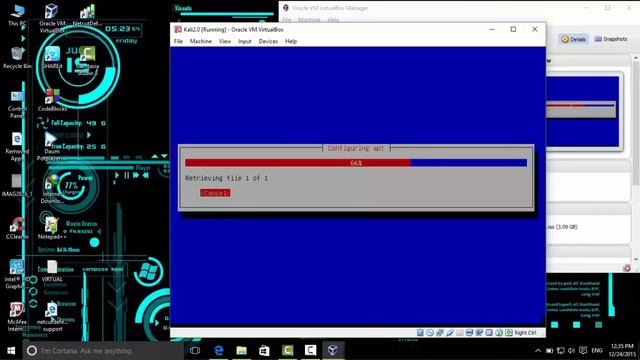Click the Daum Potplayer desktop icon
The image size is (640, 360).
pos(51,147)
